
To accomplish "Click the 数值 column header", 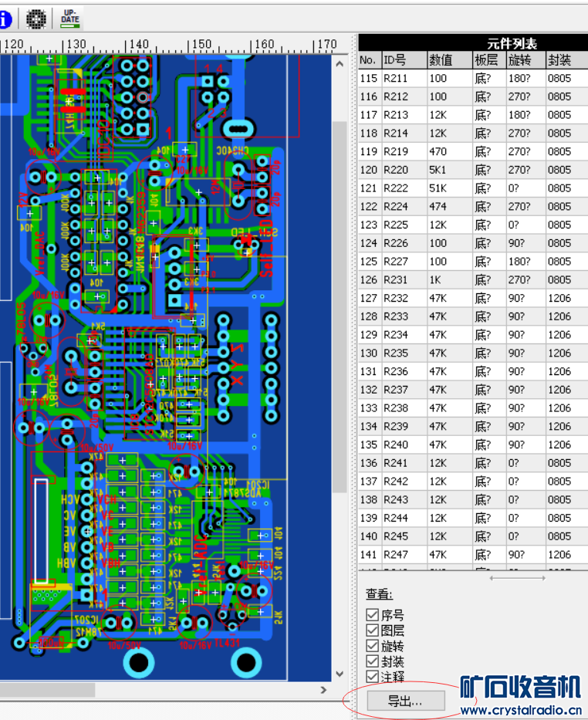I will 450,60.
